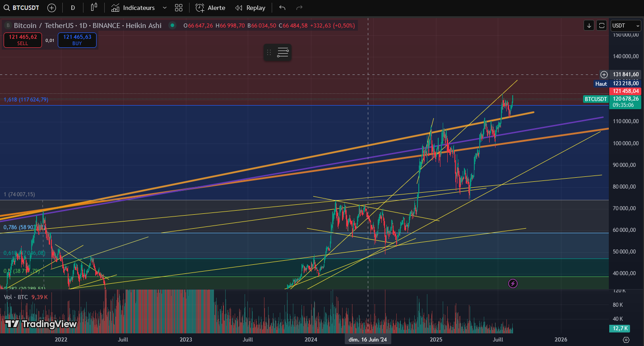The height and width of the screenshot is (346, 644).
Task: Open the floating drawing toolbar line settings icon
Action: [283, 52]
